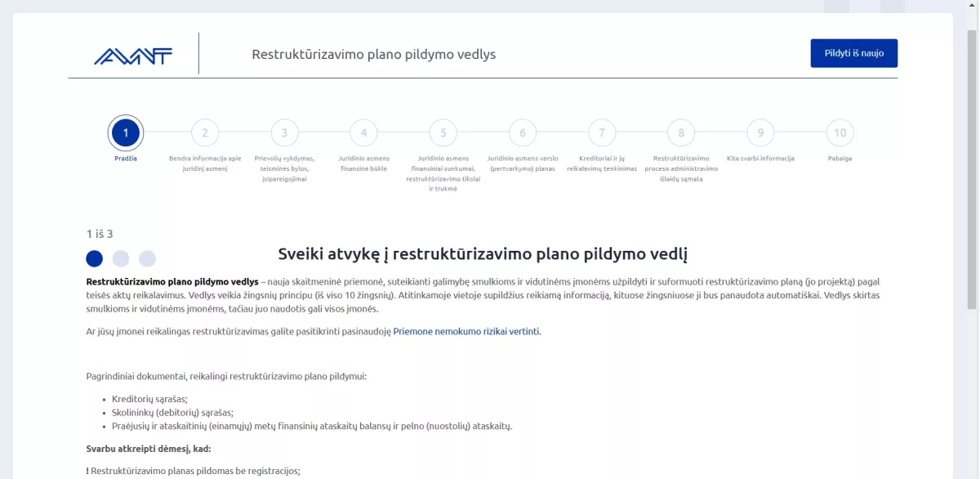
Task: Open step 2 Bendra informacija apie juridinį asmenį
Action: (x=204, y=132)
